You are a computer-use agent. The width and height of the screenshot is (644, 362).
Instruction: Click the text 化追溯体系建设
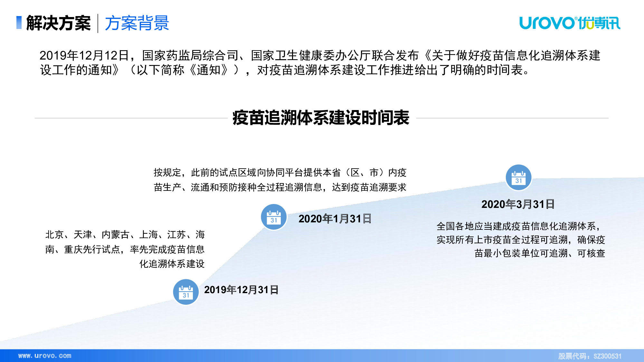(x=172, y=264)
